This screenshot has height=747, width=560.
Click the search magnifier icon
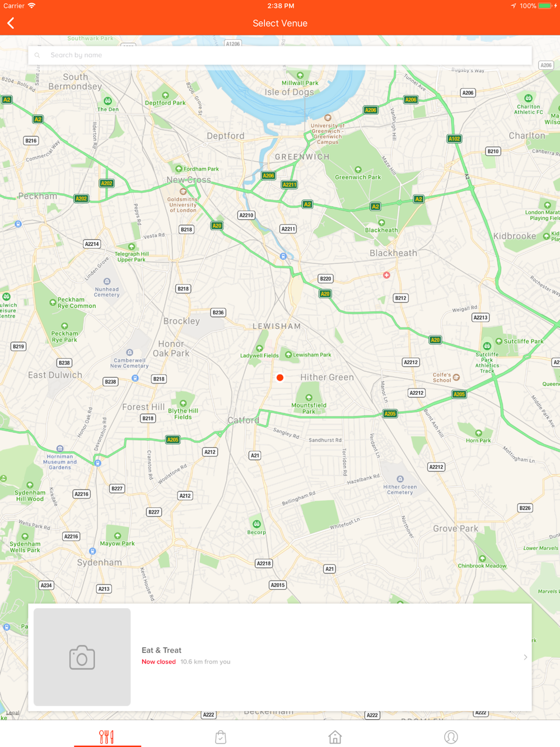pos(38,55)
